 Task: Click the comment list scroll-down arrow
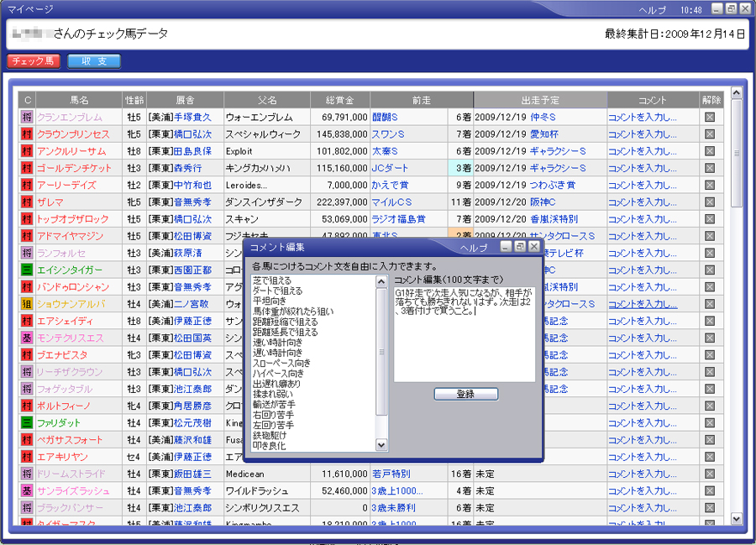[x=381, y=445]
